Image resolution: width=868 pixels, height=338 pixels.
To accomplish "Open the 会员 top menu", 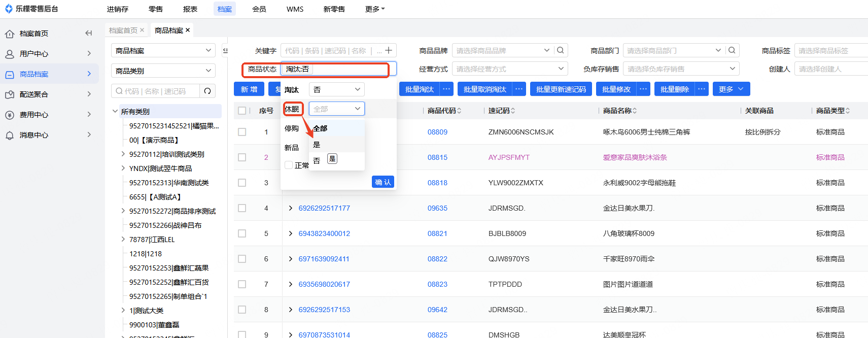I will point(259,9).
